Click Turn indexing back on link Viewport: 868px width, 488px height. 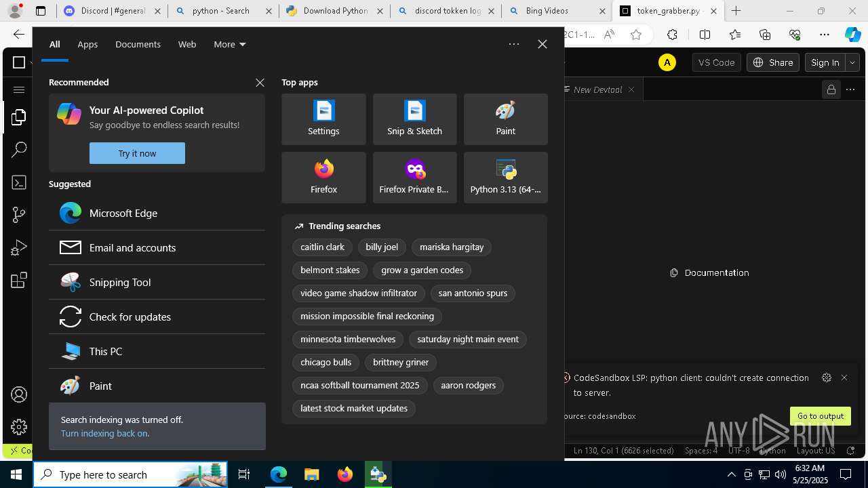(x=105, y=433)
